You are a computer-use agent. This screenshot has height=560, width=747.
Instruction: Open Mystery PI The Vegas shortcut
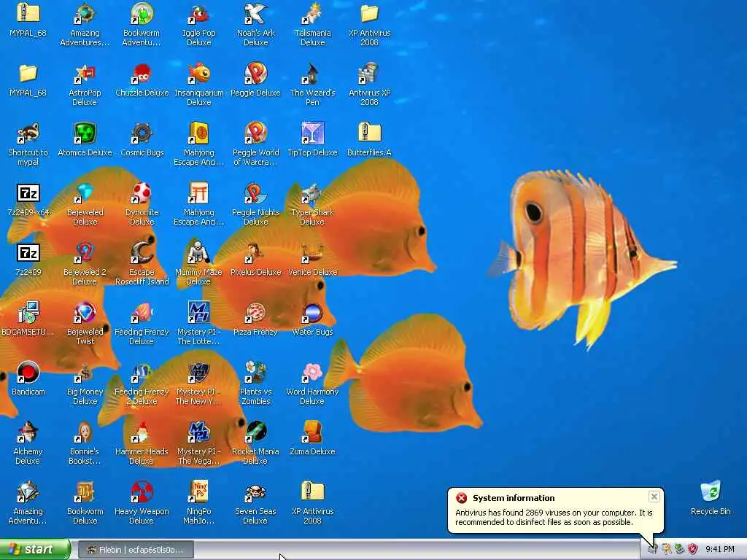[x=198, y=432]
